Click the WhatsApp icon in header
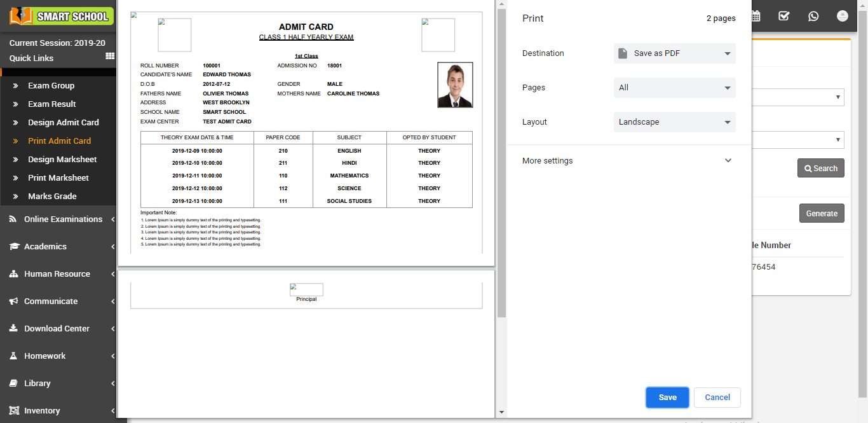This screenshot has width=868, height=423. coord(813,17)
